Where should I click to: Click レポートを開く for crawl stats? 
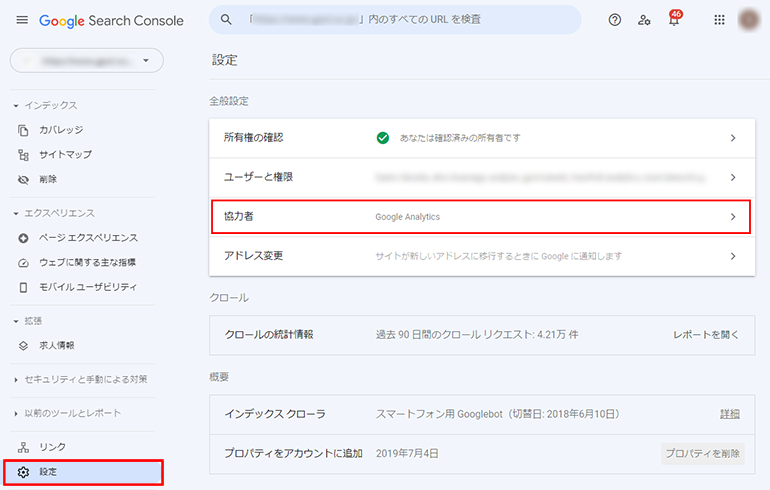coord(706,334)
